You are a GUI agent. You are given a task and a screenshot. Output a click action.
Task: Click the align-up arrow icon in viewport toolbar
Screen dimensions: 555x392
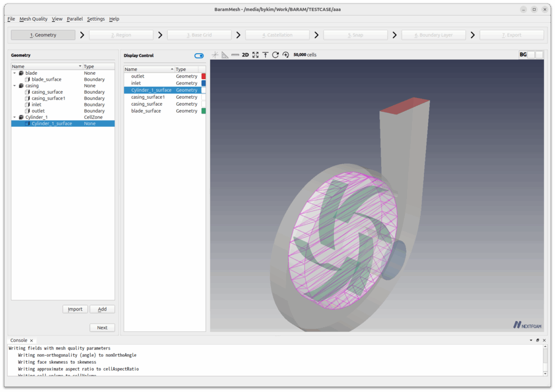(265, 55)
